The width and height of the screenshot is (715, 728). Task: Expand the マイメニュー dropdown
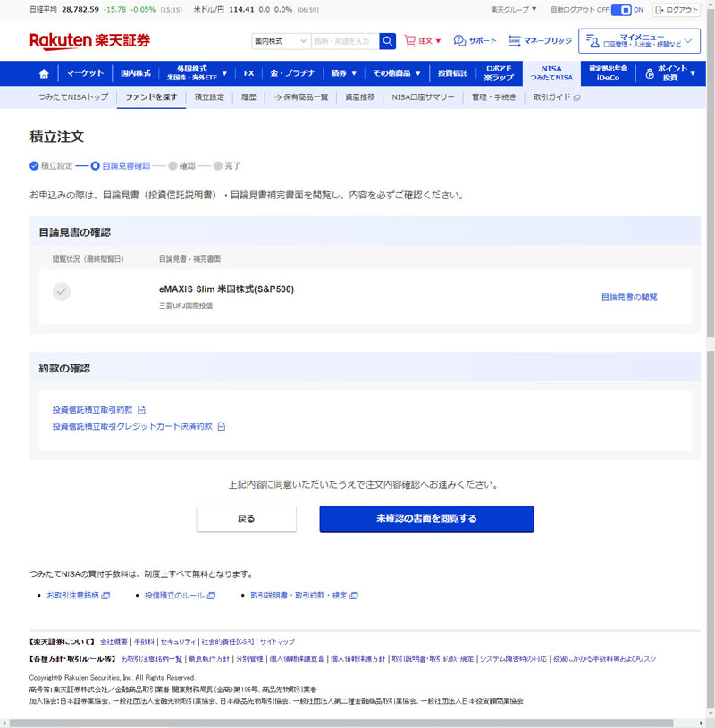(x=639, y=41)
